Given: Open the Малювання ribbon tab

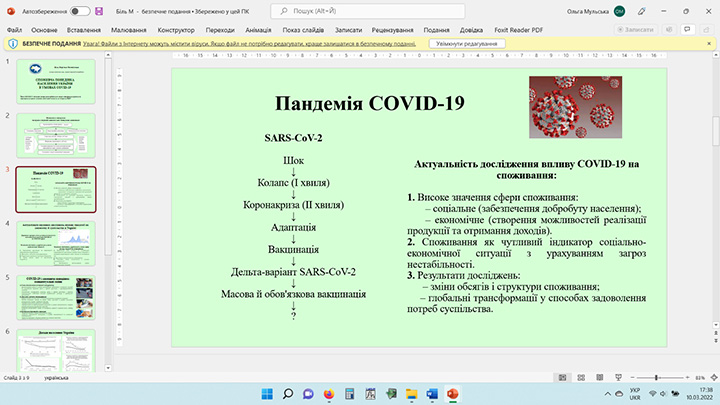Looking at the screenshot, I should [129, 30].
